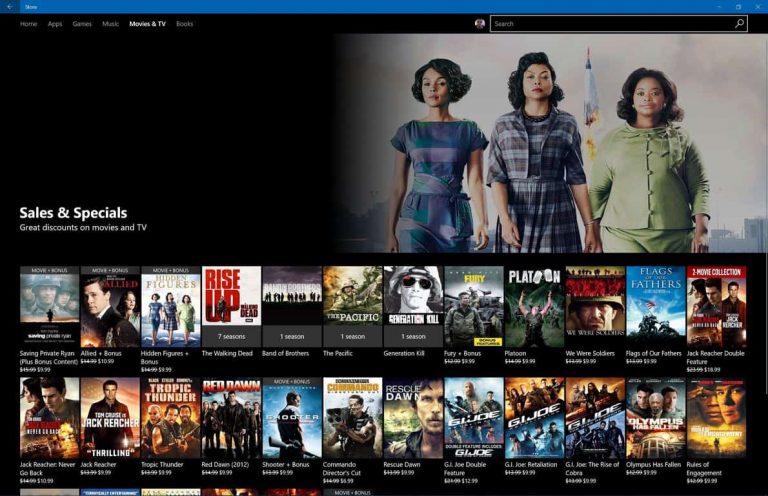Select the Hidden Figures + Bonus poster
Image resolution: width=768 pixels, height=496 pixels.
click(170, 307)
